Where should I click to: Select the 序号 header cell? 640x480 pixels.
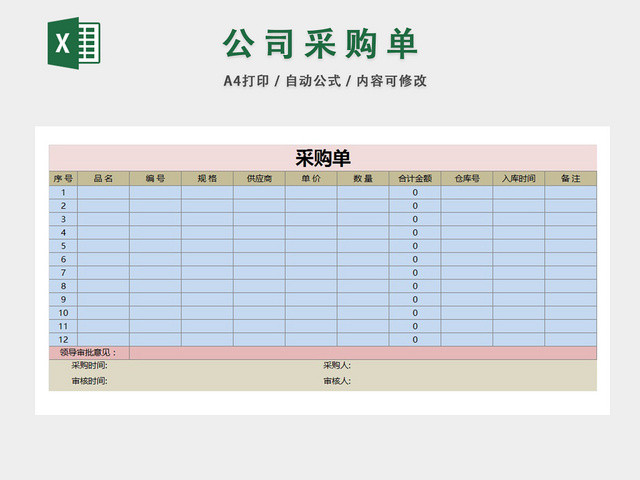coord(63,178)
